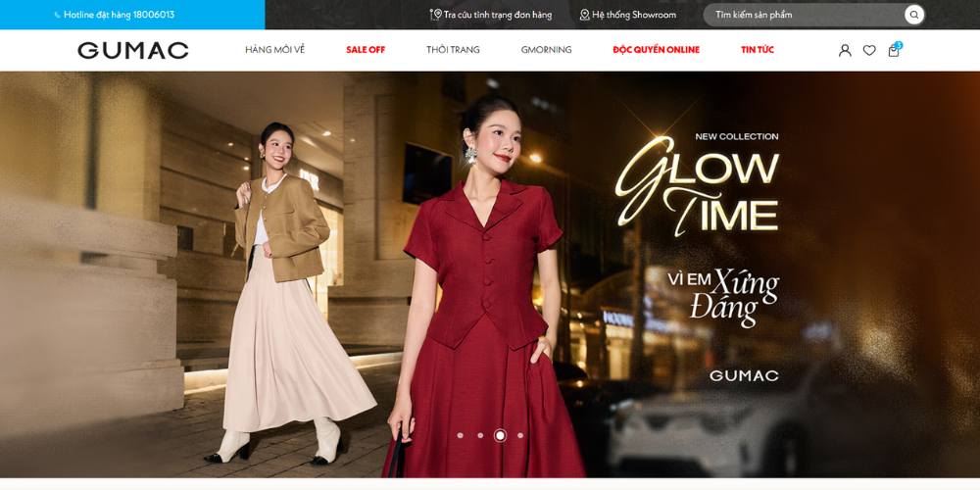
Task: Open the SALE OFF menu
Action: pos(366,50)
